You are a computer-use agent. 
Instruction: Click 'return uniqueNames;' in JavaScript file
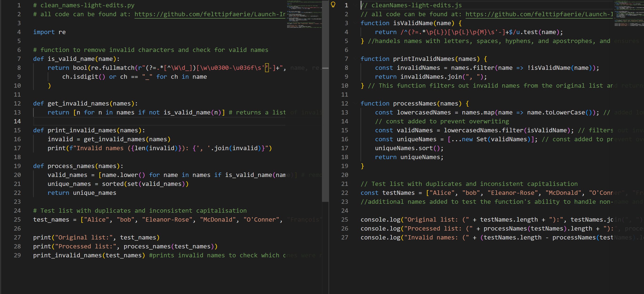click(x=409, y=157)
